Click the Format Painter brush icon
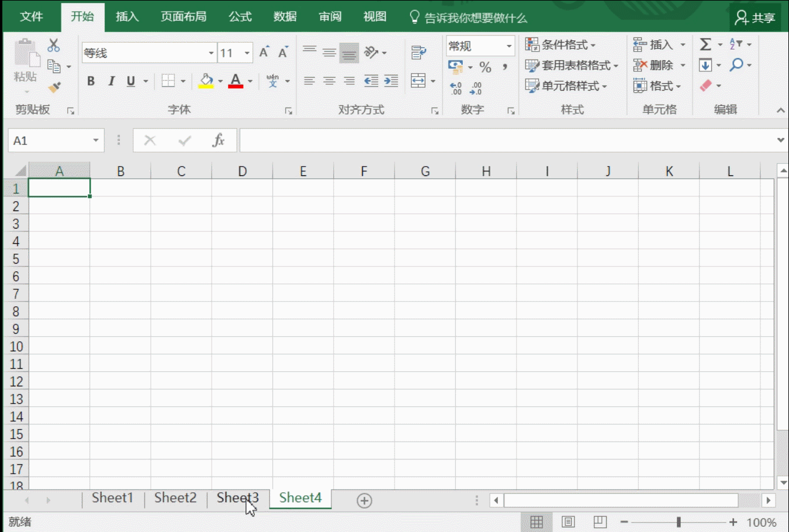Image resolution: width=789 pixels, height=532 pixels. pos(54,88)
